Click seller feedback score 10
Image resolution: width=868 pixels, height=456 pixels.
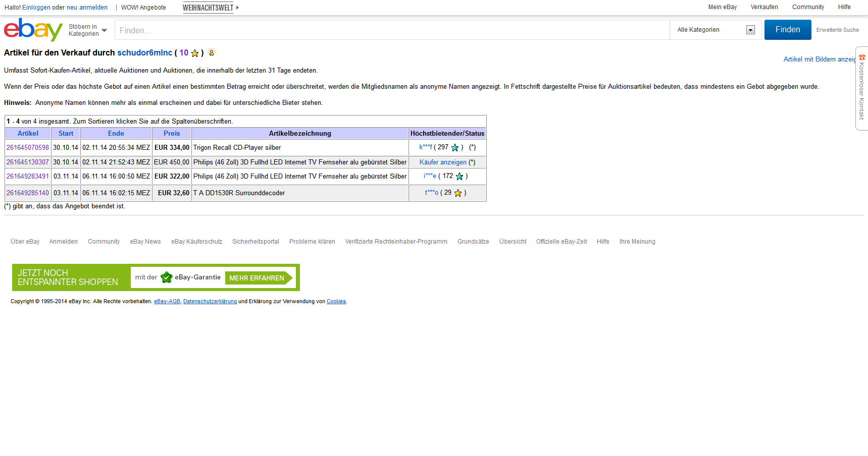pyautogui.click(x=184, y=53)
